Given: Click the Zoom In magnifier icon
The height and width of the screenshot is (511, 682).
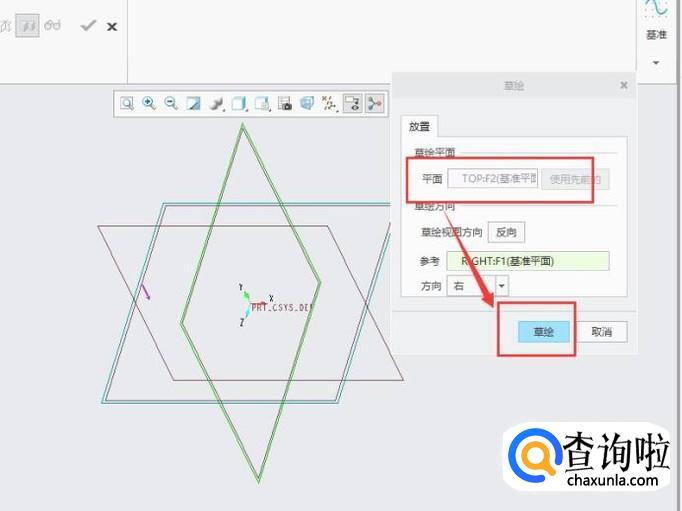Looking at the screenshot, I should (x=149, y=104).
